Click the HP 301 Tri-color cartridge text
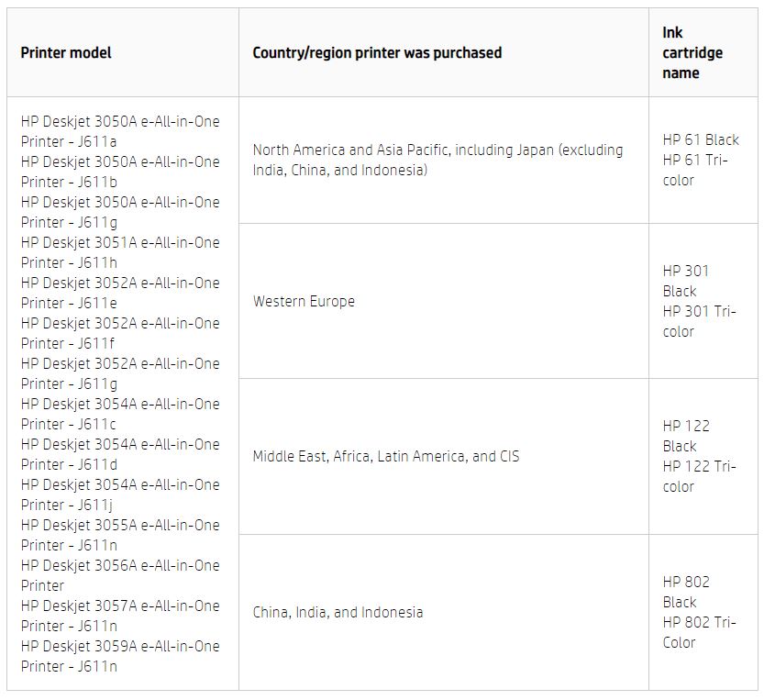The image size is (764, 700). tap(699, 322)
